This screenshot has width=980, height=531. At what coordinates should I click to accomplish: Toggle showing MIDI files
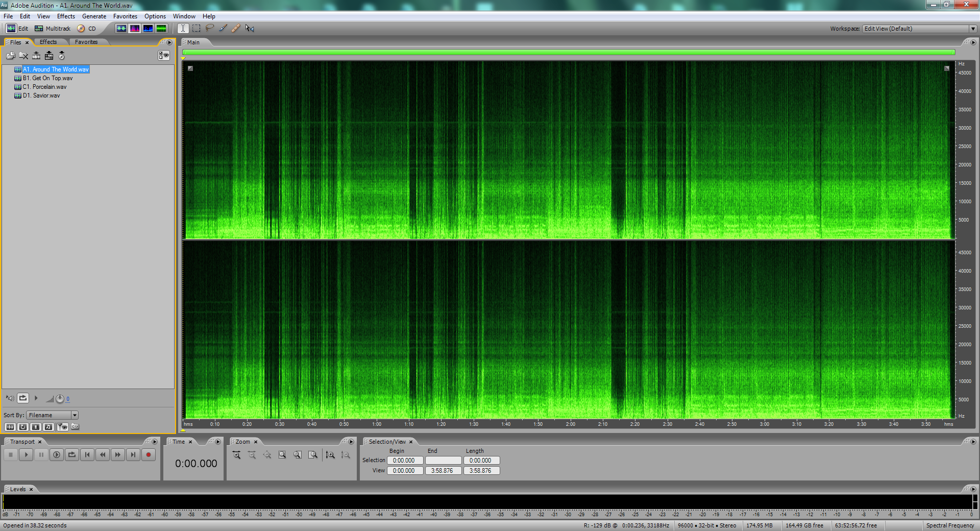tap(48, 427)
